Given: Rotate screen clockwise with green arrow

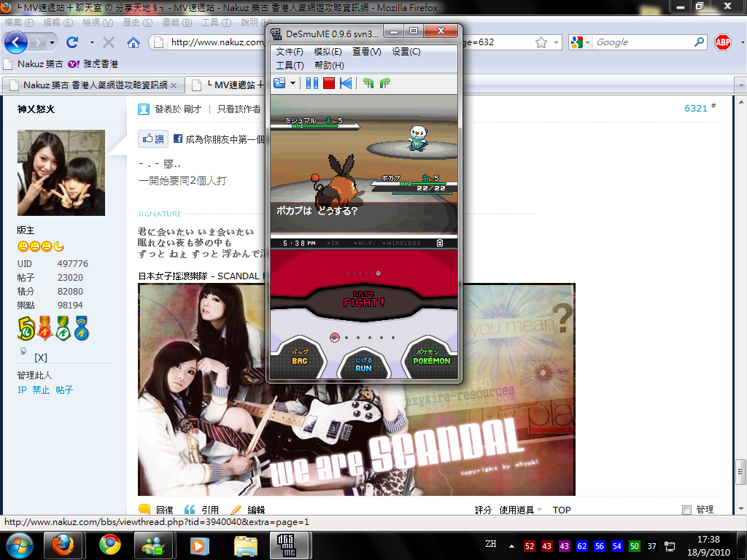Looking at the screenshot, I should pyautogui.click(x=385, y=83).
